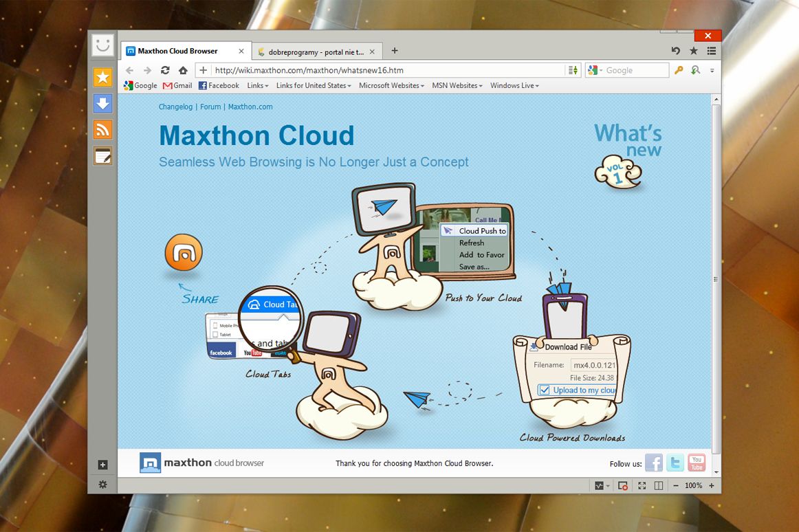Click the undo closed tab icon
The width and height of the screenshot is (799, 532).
[x=676, y=50]
